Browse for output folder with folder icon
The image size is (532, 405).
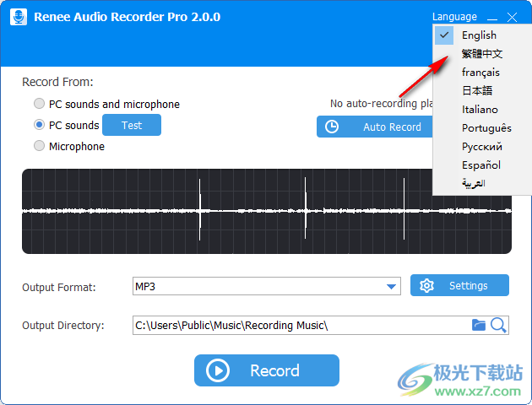479,325
